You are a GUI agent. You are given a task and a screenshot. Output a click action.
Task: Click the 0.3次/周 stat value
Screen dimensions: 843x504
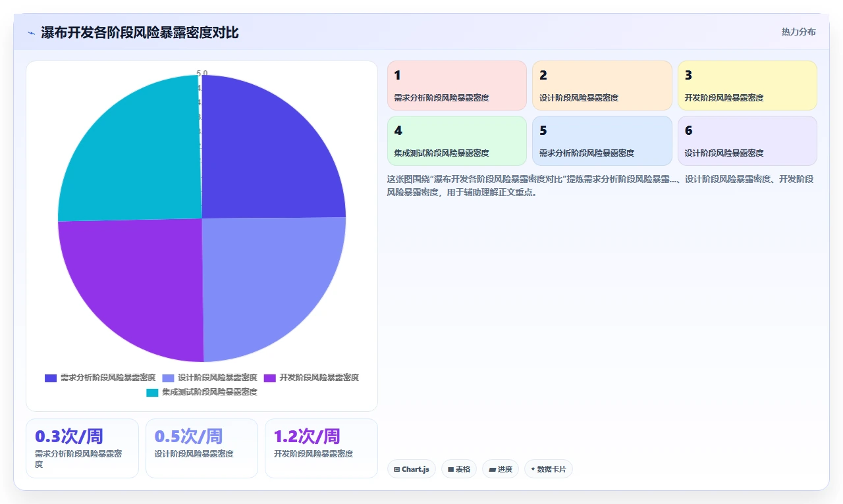[x=69, y=436]
